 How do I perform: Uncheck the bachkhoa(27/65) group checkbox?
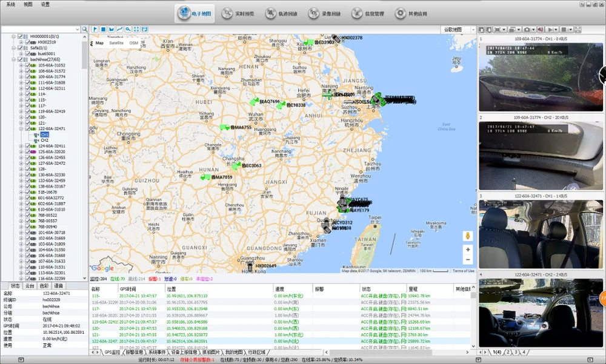[x=20, y=60]
